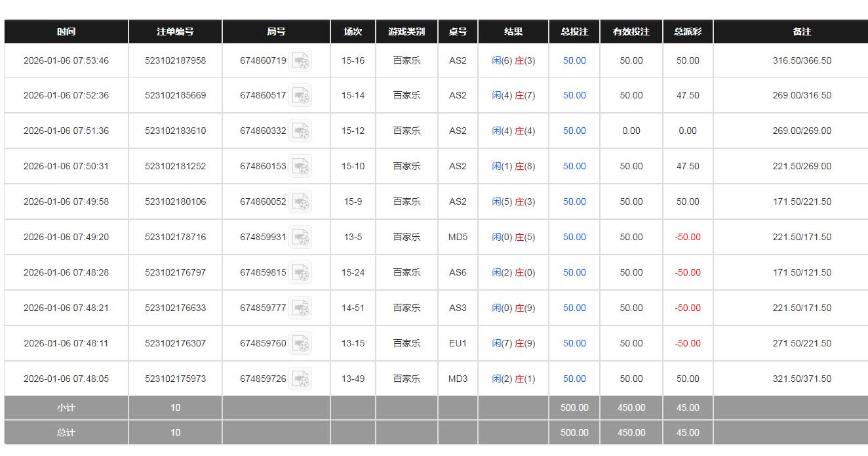This screenshot has width=868, height=456.
Task: Open replay icon for round 674859760
Action: (301, 344)
